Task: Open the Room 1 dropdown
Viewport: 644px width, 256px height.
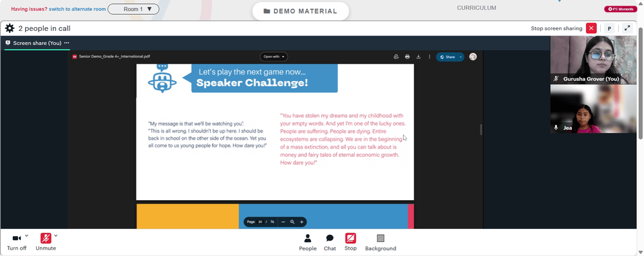Action: tap(133, 9)
